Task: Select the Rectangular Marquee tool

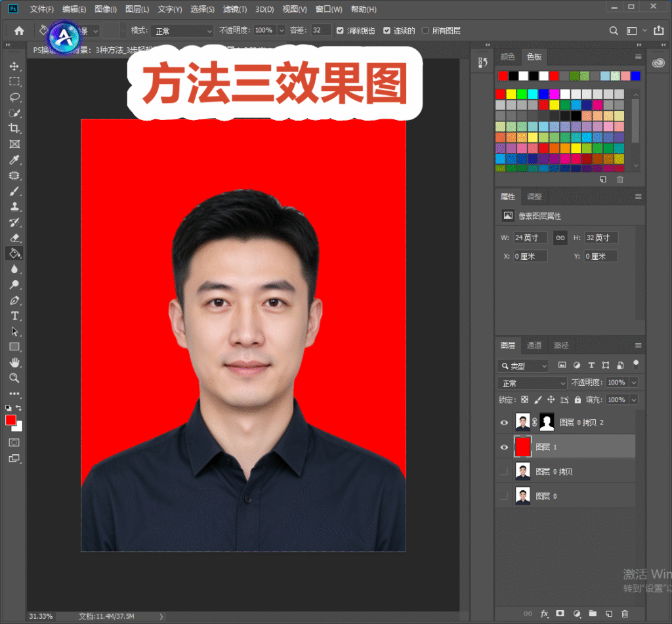Action: tap(14, 82)
